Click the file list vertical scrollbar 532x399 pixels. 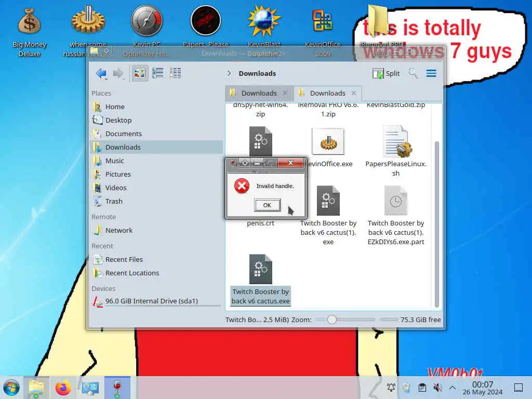[436, 224]
